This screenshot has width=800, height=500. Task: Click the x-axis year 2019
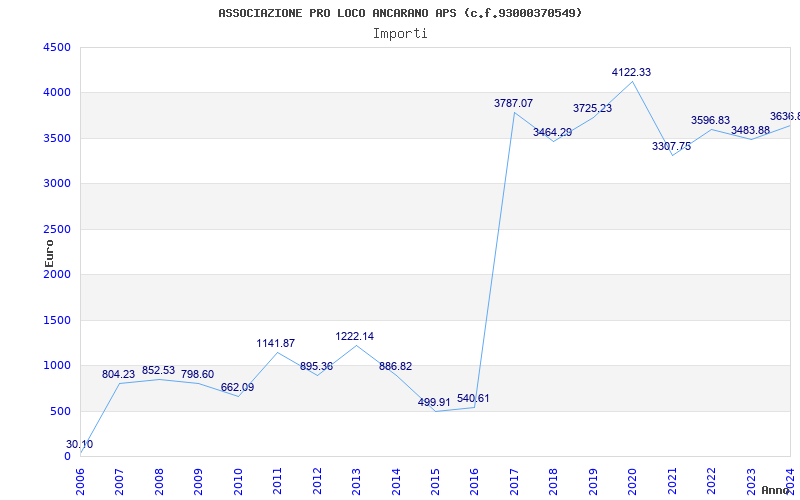coord(593,482)
